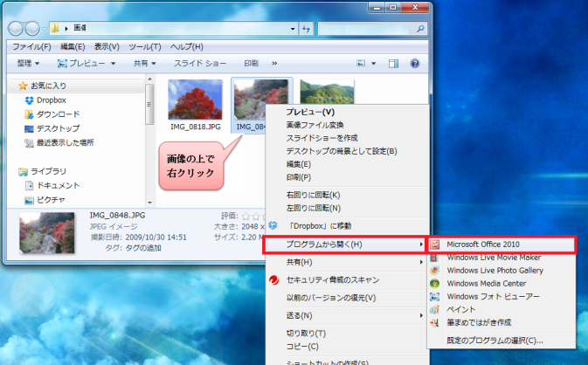Click Windows Media Center icon
Screen dimensions: 588x365
click(434, 284)
